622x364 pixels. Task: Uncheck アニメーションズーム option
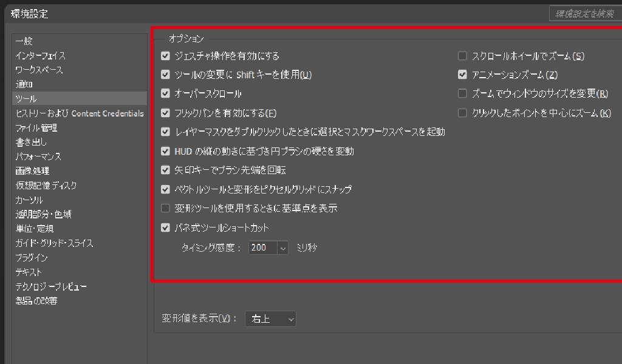click(462, 75)
